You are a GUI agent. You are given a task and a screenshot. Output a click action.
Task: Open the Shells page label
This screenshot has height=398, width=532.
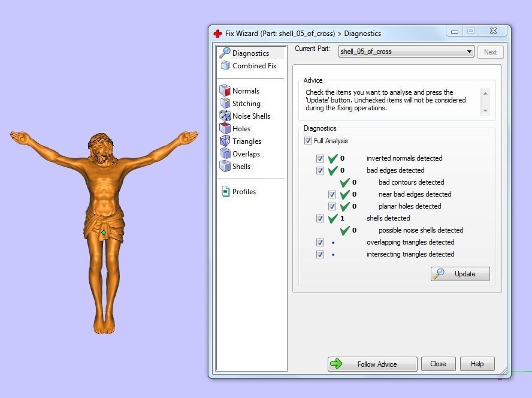(241, 167)
